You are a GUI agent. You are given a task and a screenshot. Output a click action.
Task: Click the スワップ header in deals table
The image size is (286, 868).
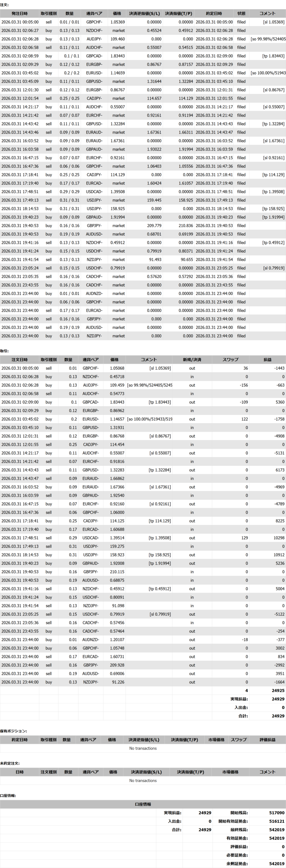230,359
